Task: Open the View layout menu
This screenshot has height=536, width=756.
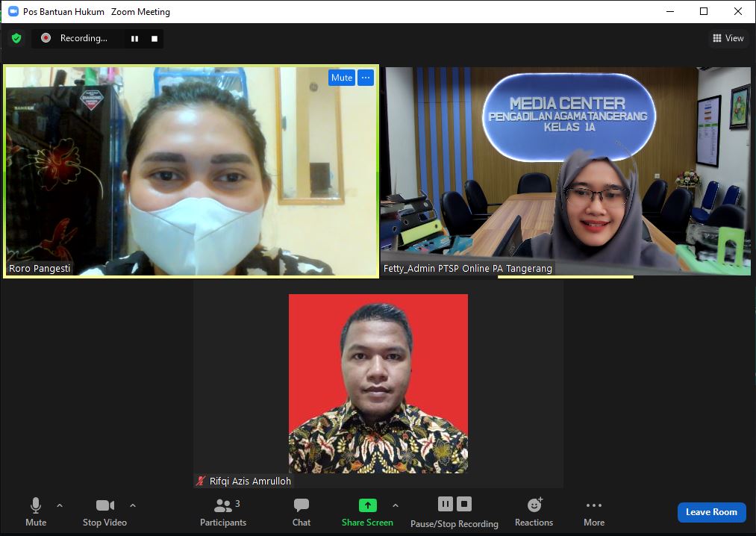Action: 728,38
